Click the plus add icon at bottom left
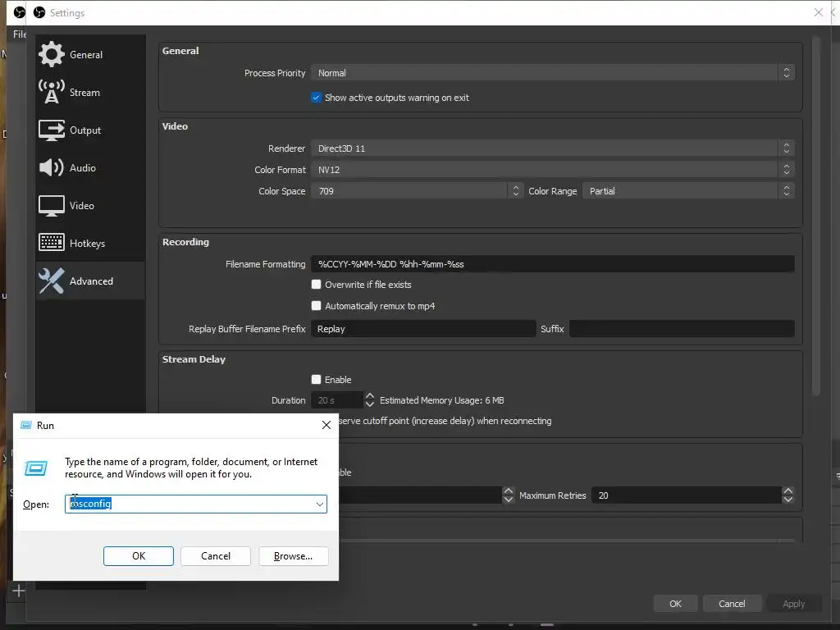Viewport: 840px width, 630px height. coord(19,591)
